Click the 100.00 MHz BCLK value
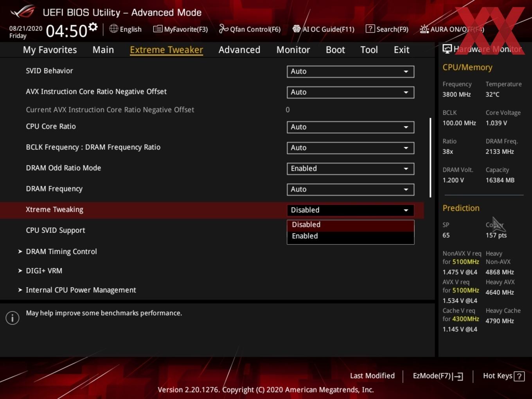 [459, 123]
